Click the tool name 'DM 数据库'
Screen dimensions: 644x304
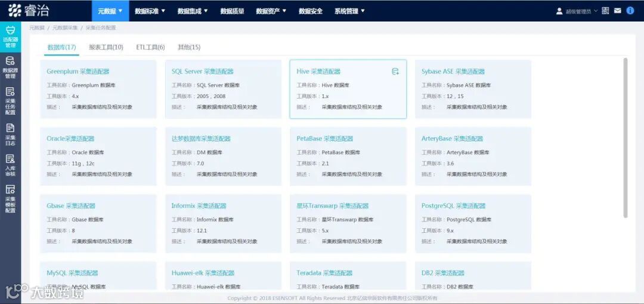(x=209, y=152)
